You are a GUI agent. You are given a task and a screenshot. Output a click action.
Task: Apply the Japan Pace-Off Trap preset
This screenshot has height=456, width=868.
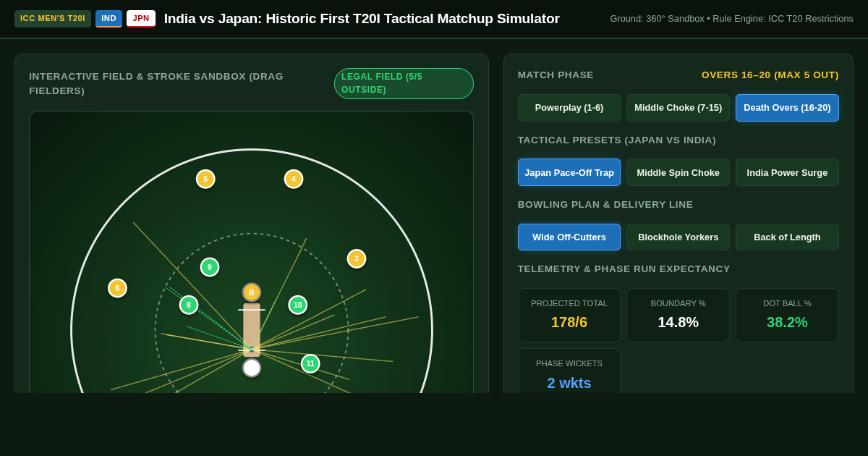(x=569, y=172)
